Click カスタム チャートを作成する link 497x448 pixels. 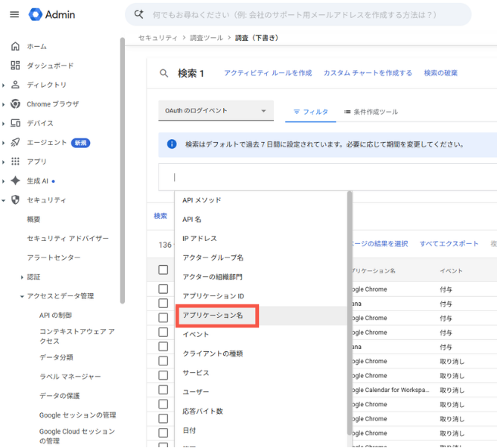368,73
